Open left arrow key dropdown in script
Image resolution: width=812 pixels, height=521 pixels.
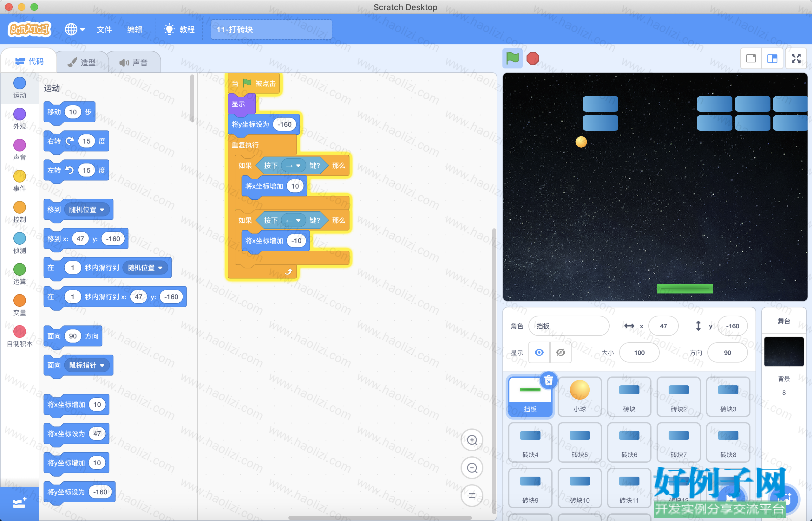pyautogui.click(x=293, y=221)
